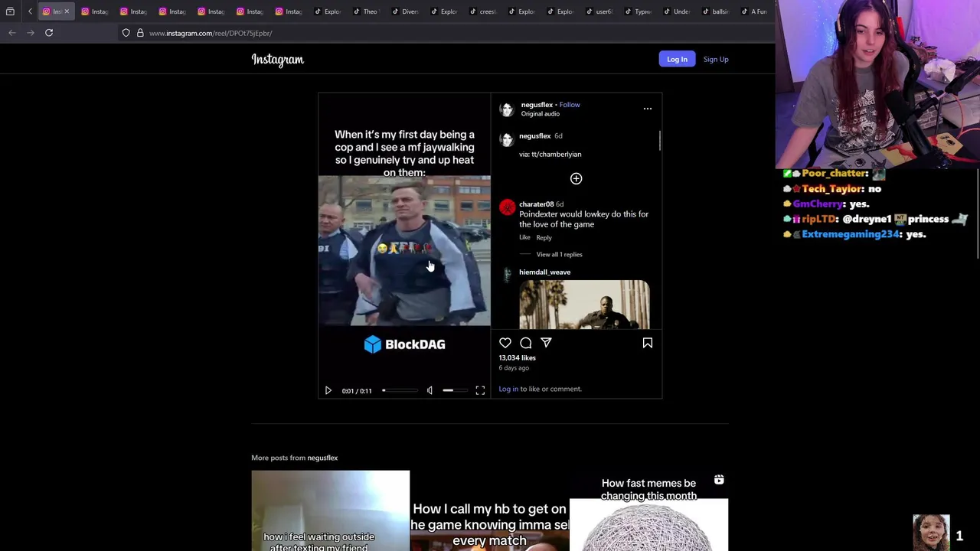Unmute the reel with the speaker icon
The image size is (980, 551).
click(x=430, y=390)
